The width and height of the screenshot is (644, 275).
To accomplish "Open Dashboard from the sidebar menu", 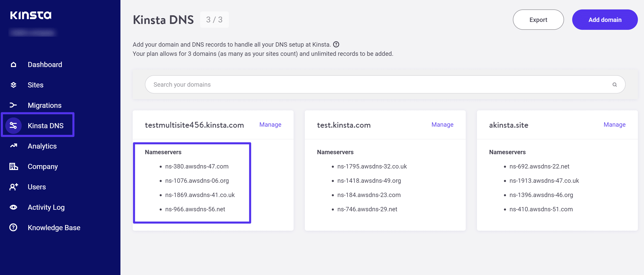I will [x=45, y=64].
